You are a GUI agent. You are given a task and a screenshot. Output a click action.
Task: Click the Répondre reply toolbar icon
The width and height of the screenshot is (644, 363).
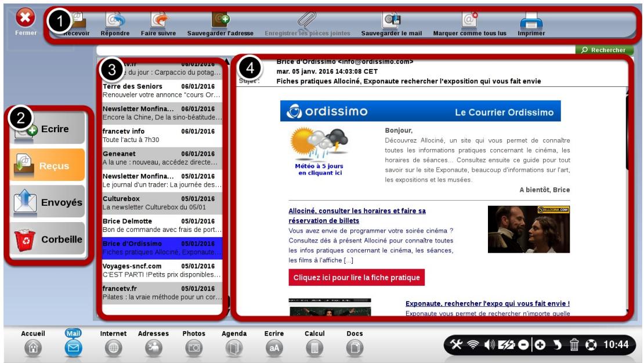click(x=115, y=20)
